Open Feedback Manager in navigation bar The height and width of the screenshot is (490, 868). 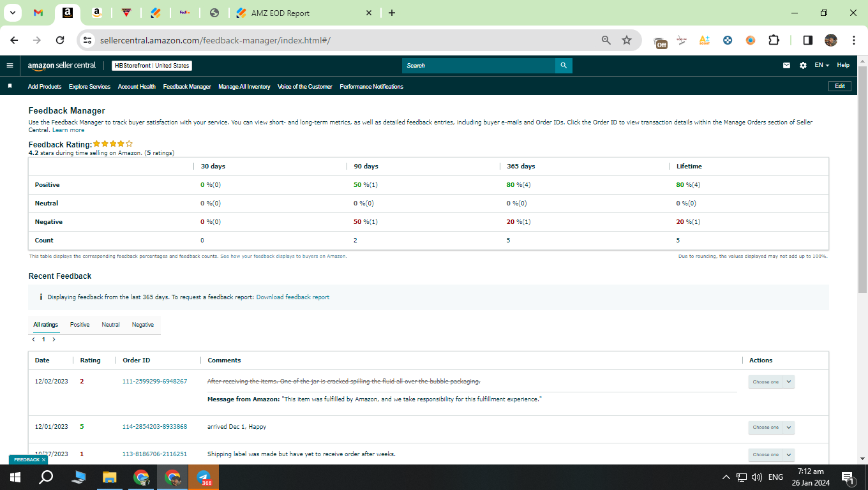187,87
